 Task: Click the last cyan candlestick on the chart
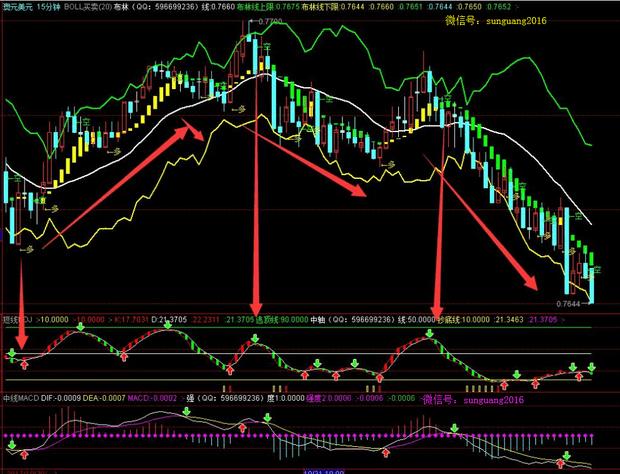tap(592, 280)
